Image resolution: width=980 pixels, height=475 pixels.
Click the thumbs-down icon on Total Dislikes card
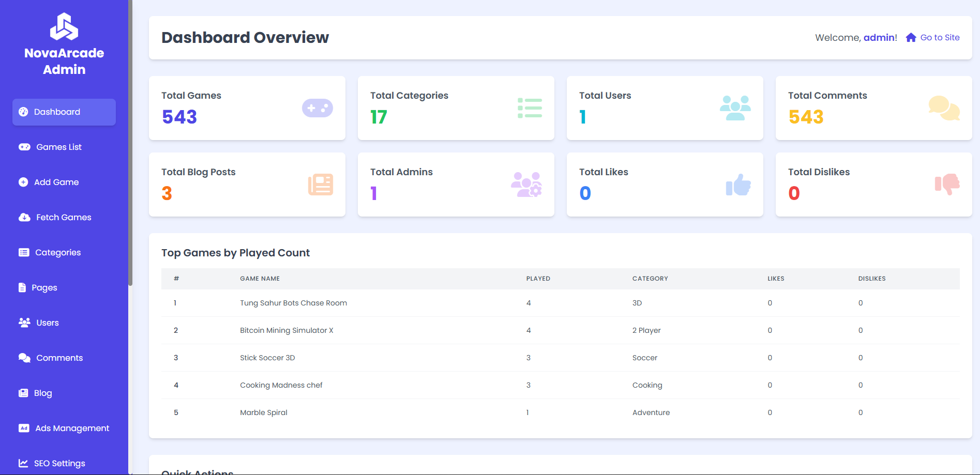pos(947,185)
